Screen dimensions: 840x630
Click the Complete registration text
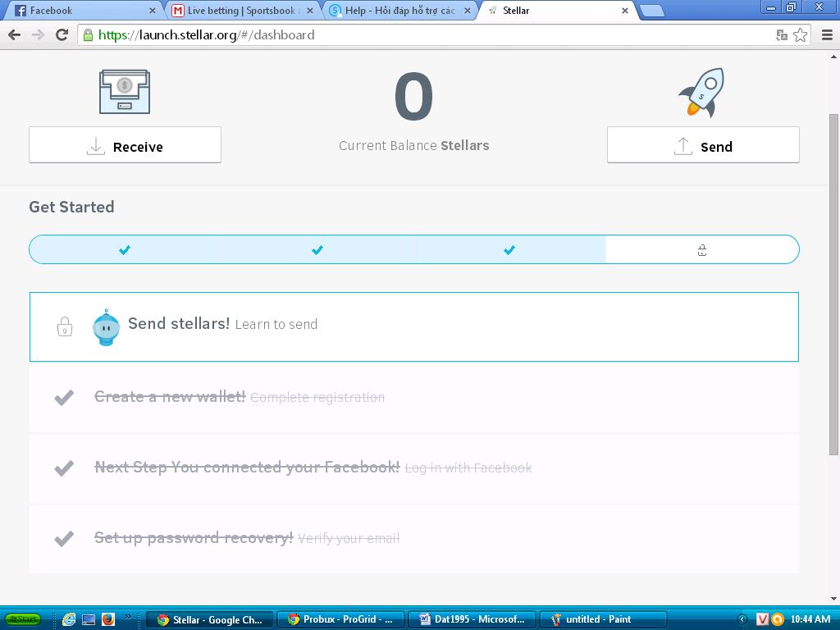[x=317, y=398]
